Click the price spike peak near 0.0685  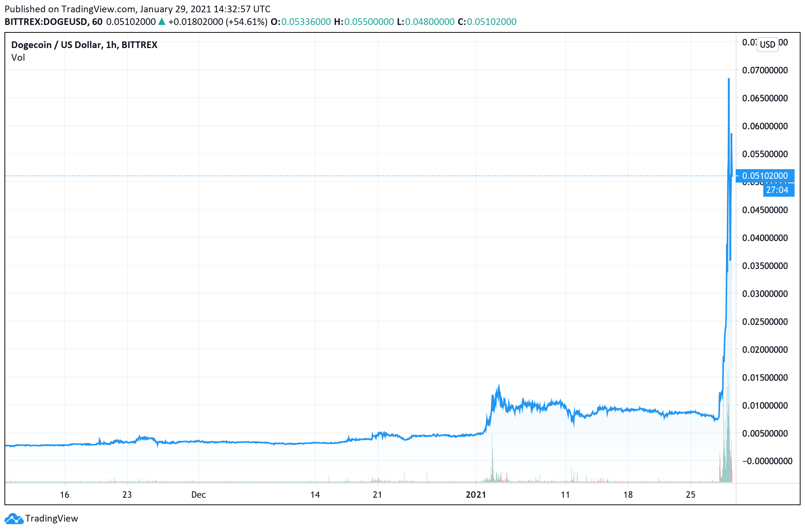click(x=729, y=80)
